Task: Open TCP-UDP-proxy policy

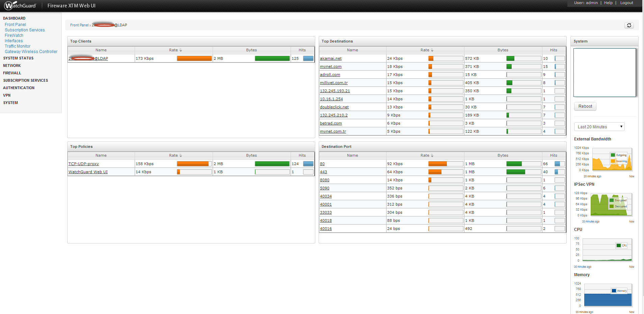Action: [x=84, y=164]
